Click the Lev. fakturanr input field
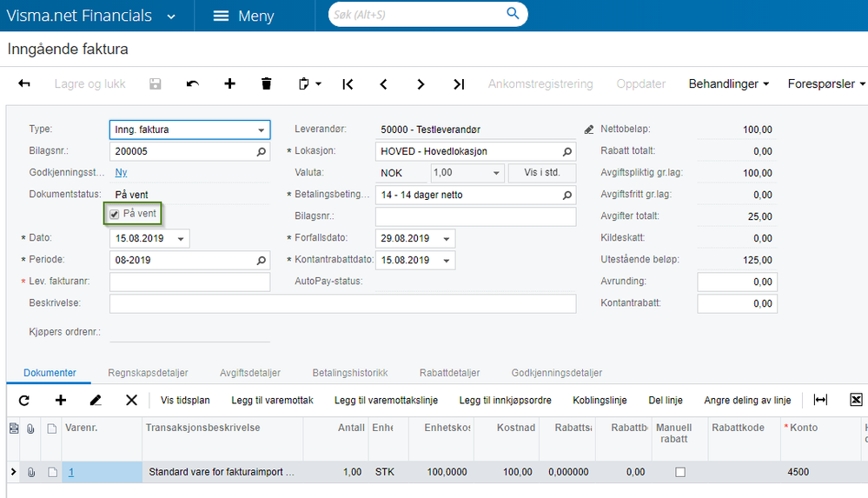 (189, 282)
